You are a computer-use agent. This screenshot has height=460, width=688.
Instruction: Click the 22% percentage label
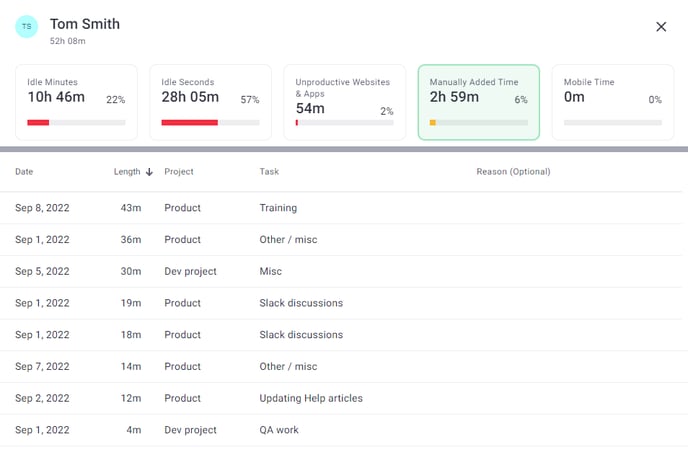click(x=116, y=100)
